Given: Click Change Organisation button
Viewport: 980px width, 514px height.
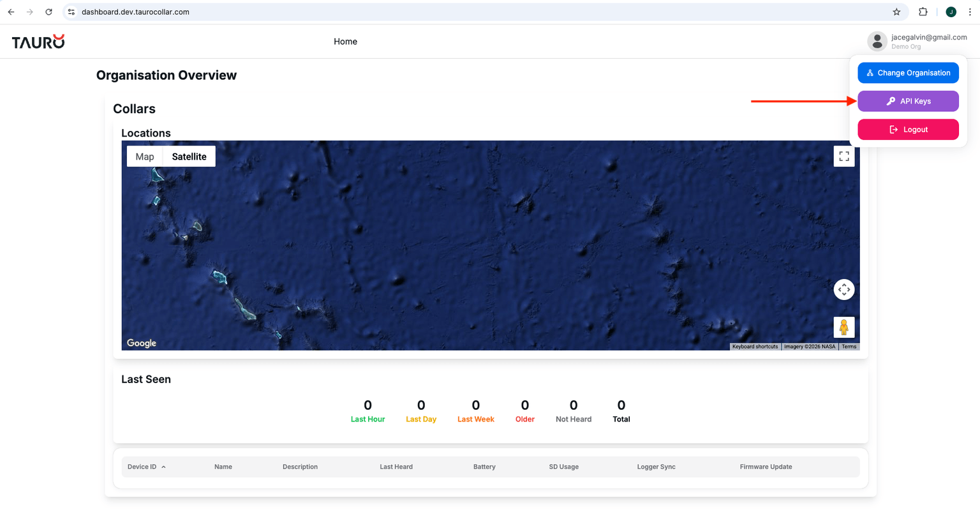Looking at the screenshot, I should tap(908, 73).
